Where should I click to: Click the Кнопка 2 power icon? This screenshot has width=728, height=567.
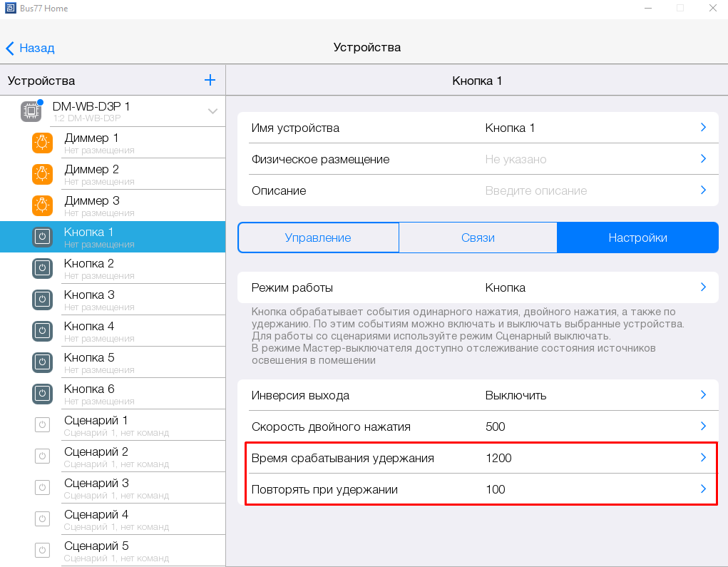point(43,268)
